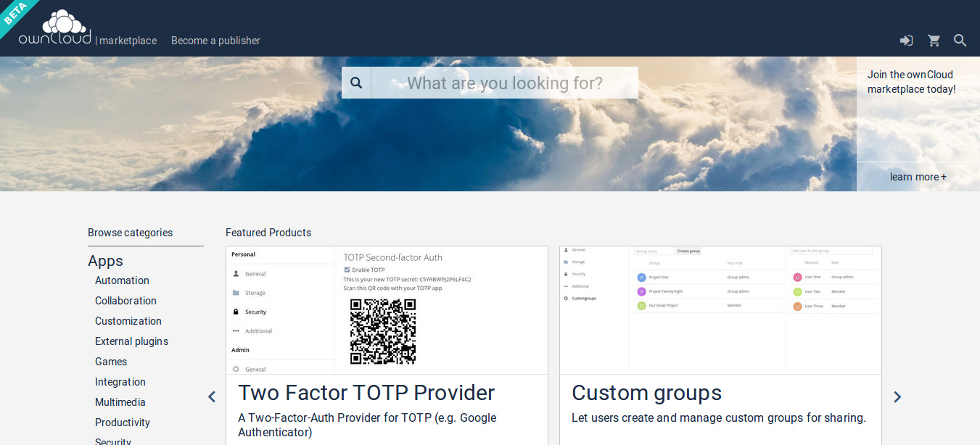Select the Multimedia category
Viewport: 980px width, 445px height.
[x=120, y=402]
